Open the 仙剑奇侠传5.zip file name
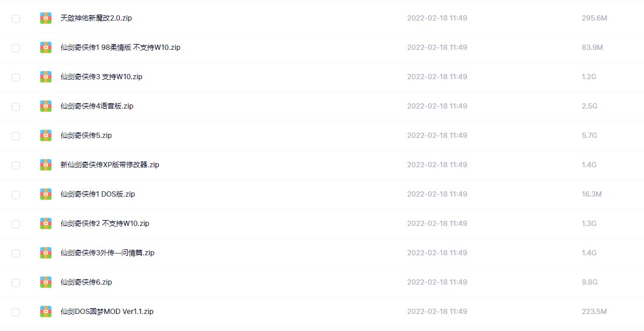The width and height of the screenshot is (644, 331). [x=86, y=136]
